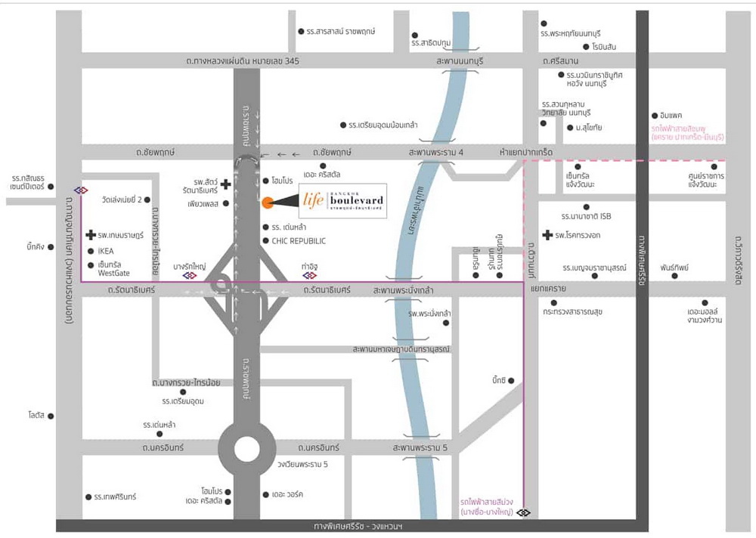This screenshot has width=756, height=538.
Task: Click the dot marker beside โรบินสัน
Action: click(x=586, y=47)
